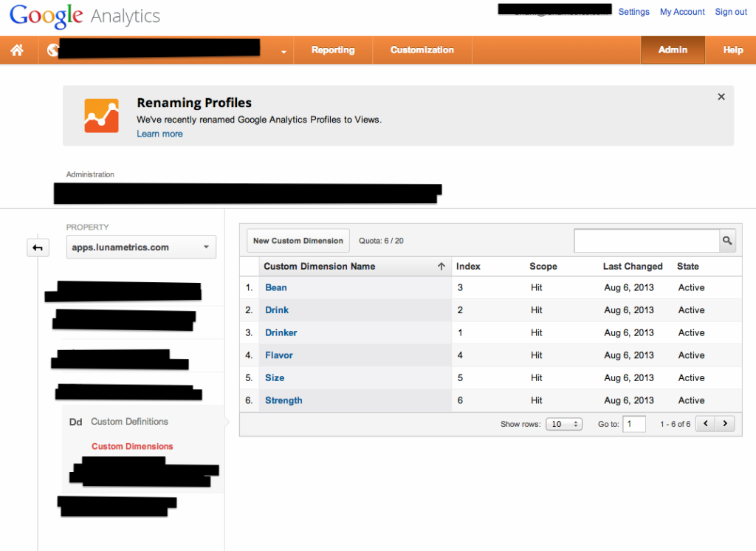Click the Go to page number field
The height and width of the screenshot is (551, 756).
(x=634, y=424)
